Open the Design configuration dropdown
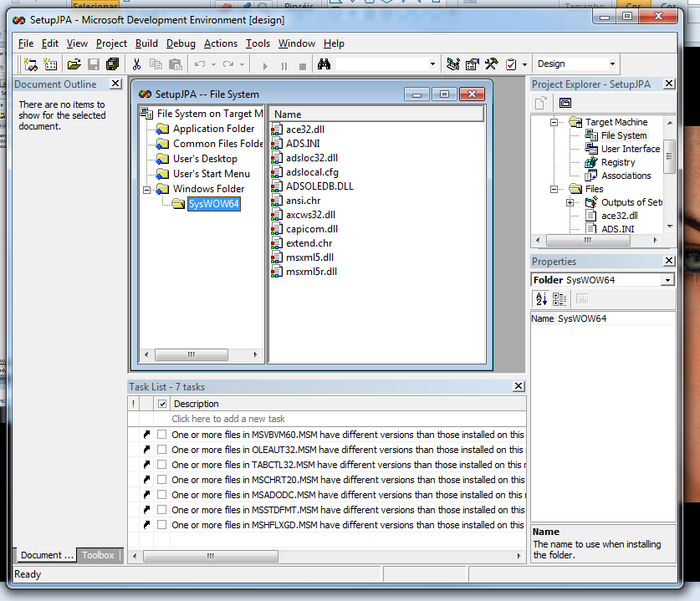 coord(612,64)
